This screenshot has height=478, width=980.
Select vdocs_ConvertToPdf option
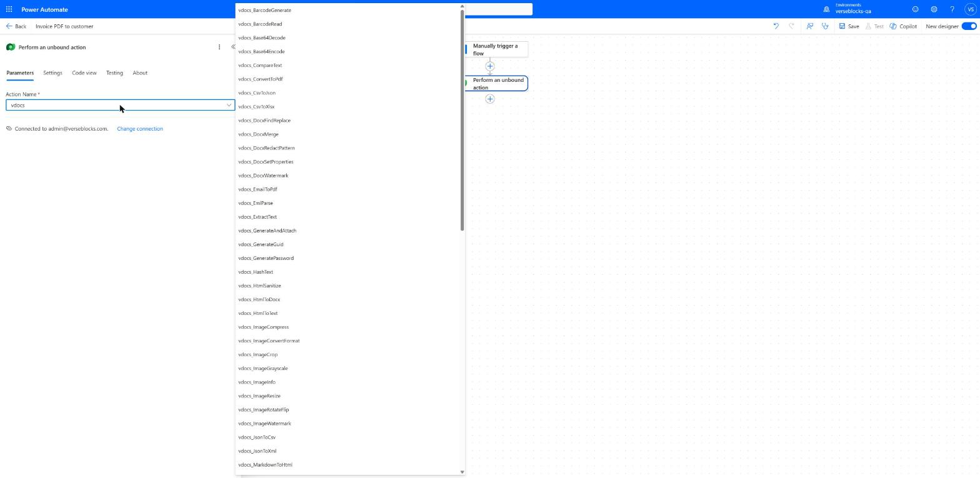coord(347,79)
